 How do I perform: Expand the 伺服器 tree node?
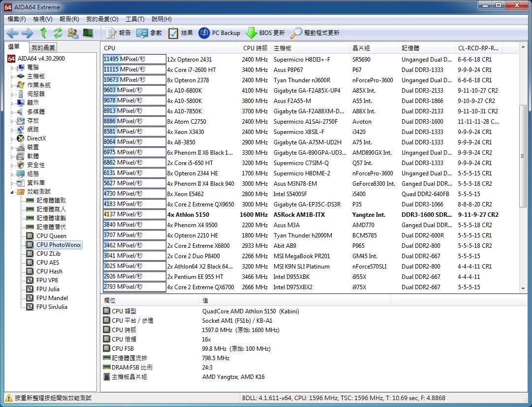(x=12, y=94)
